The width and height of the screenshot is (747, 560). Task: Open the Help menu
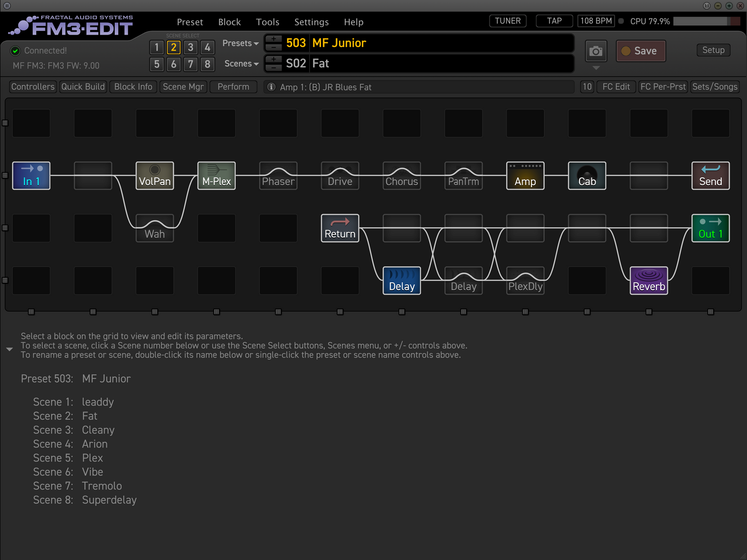click(x=354, y=22)
